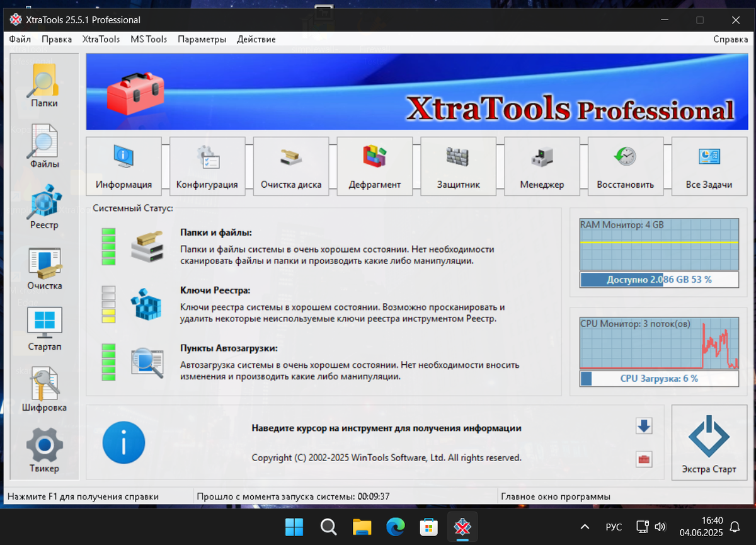The width and height of the screenshot is (756, 545).
Task: Click 'Нажмите F1 для получения справки' status text
Action: (x=83, y=496)
